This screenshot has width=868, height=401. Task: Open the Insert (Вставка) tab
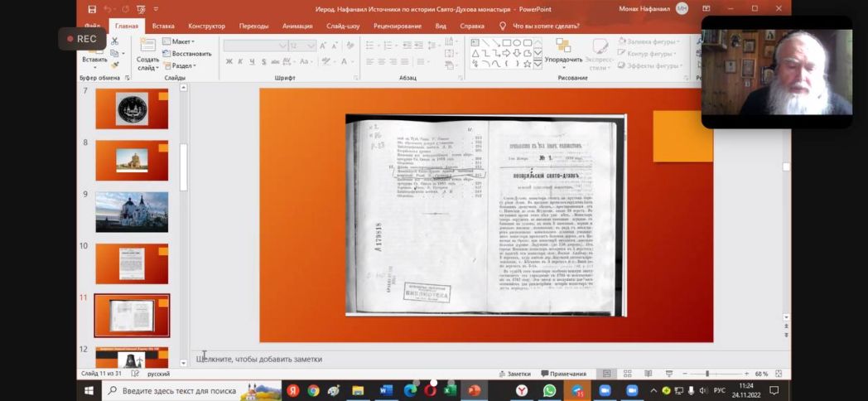pos(163,26)
